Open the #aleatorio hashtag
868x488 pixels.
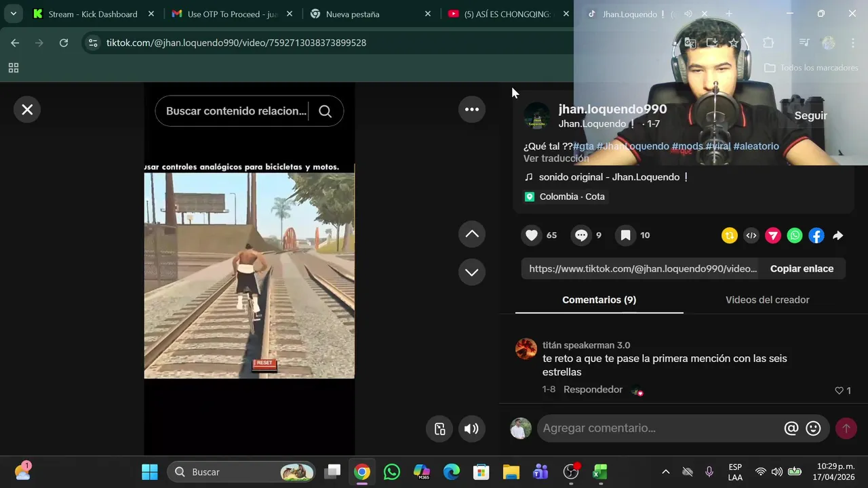click(756, 146)
